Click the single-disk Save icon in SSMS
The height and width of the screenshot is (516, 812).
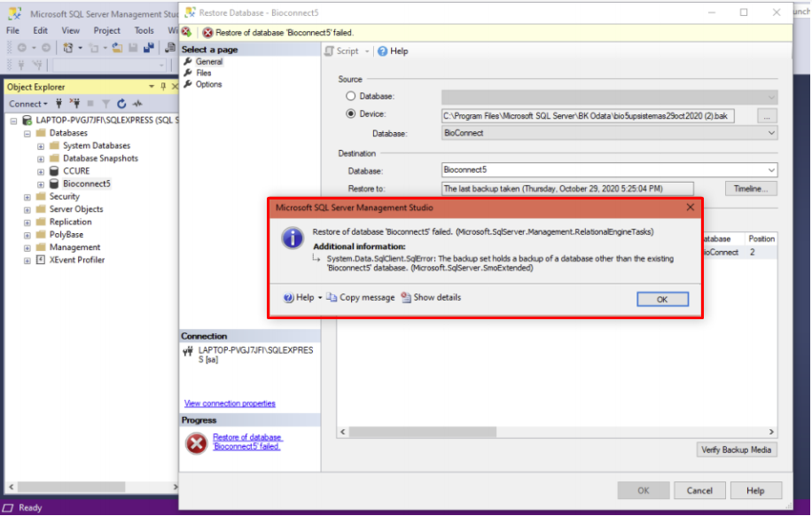(x=133, y=48)
